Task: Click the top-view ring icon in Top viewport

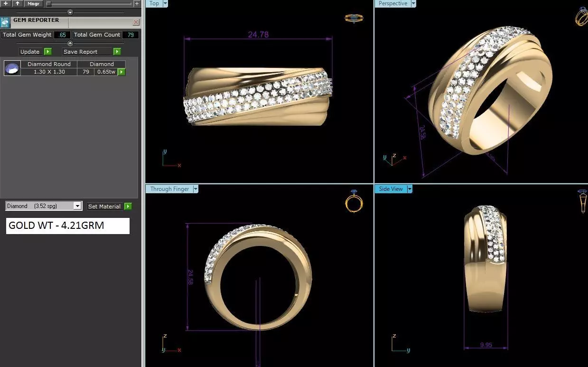Action: [x=354, y=19]
